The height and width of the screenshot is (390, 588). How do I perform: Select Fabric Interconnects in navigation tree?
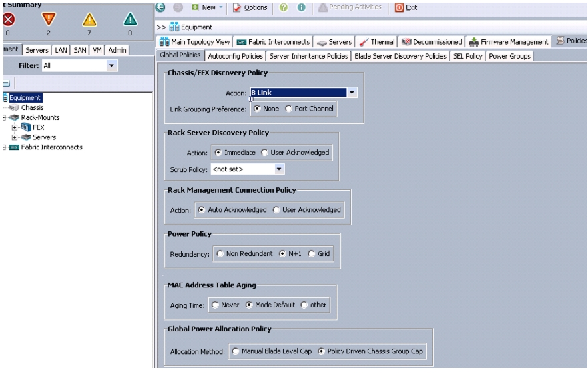[x=52, y=147]
